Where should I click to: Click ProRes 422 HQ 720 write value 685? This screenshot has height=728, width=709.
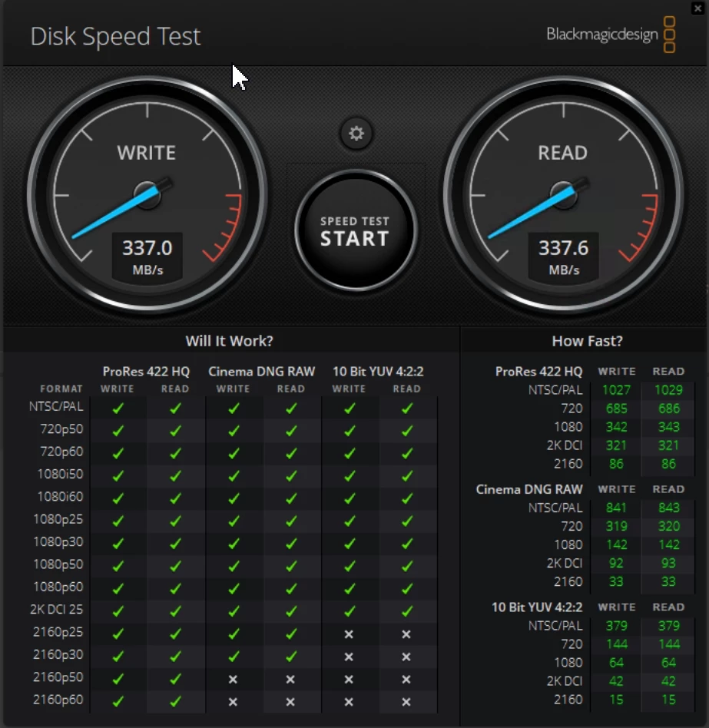point(617,409)
